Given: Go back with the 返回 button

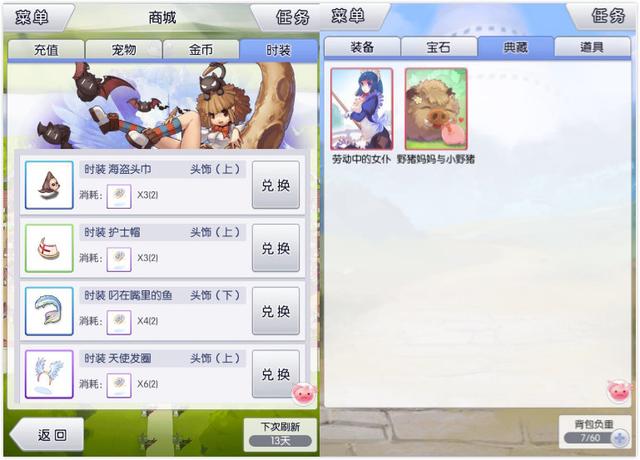Looking at the screenshot, I should click(x=47, y=435).
